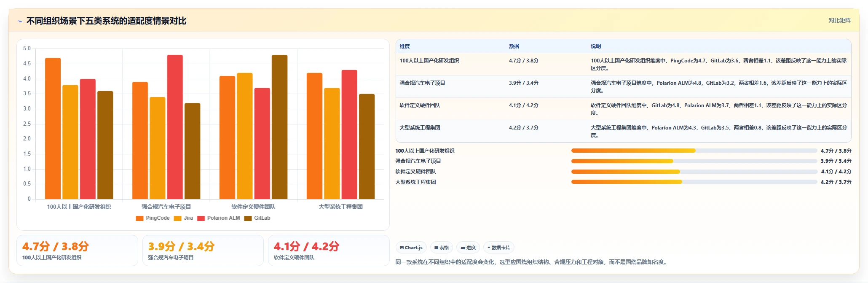Click PingCode bar in 100人以上国产化研发组织 group

pos(53,129)
